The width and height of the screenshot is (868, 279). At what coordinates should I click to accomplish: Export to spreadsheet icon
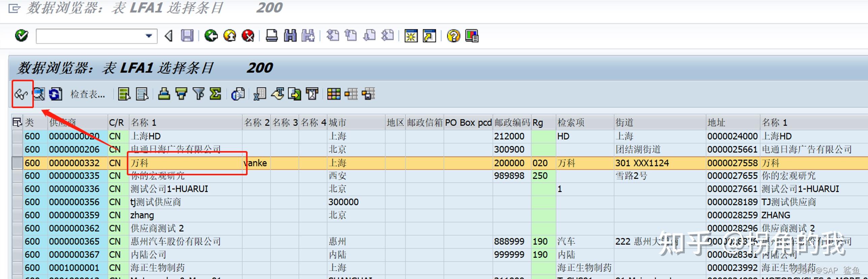[260, 94]
